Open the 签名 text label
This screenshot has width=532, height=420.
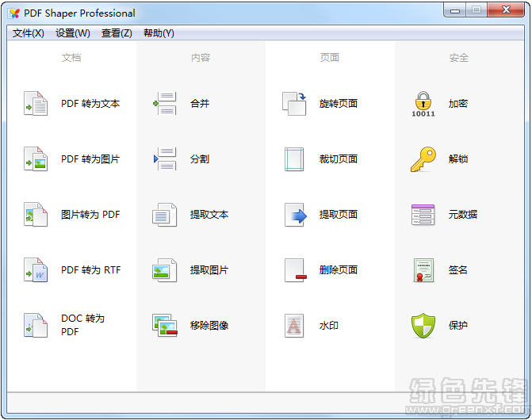click(458, 270)
